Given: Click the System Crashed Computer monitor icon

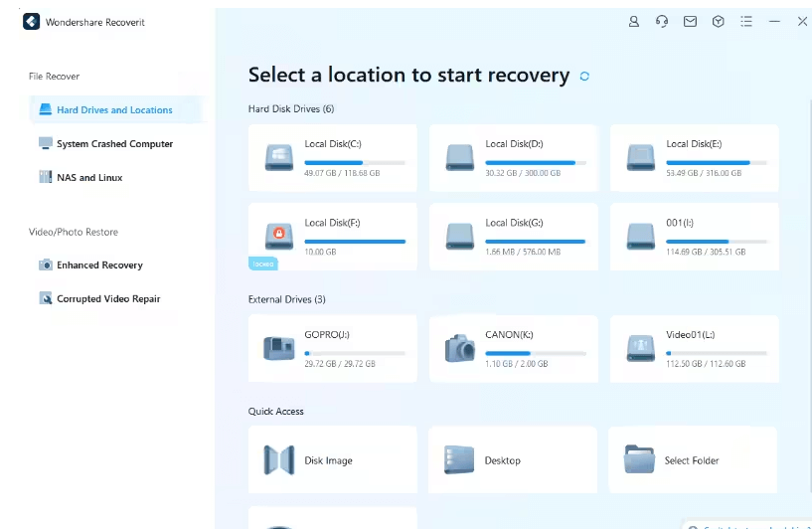Looking at the screenshot, I should pyautogui.click(x=46, y=143).
